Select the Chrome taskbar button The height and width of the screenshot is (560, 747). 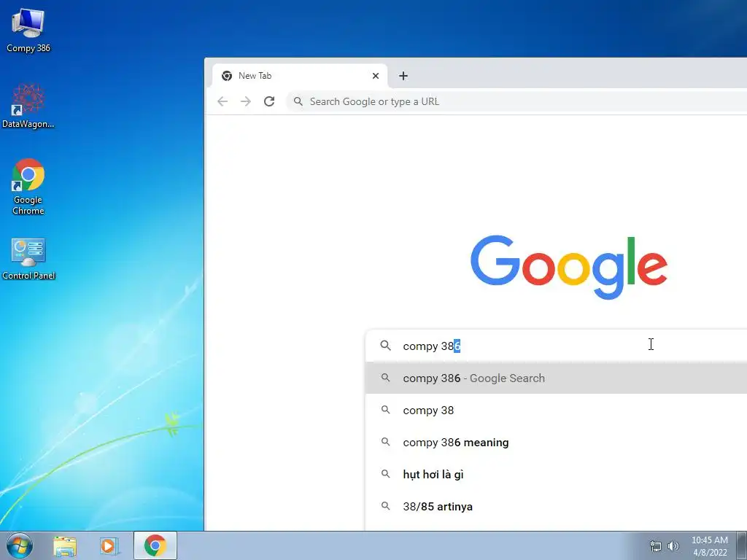click(155, 545)
